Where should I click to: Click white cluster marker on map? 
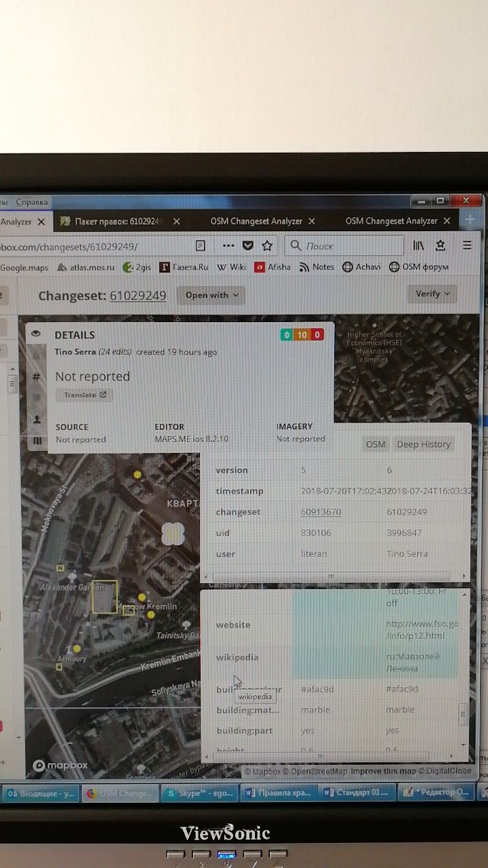click(174, 534)
